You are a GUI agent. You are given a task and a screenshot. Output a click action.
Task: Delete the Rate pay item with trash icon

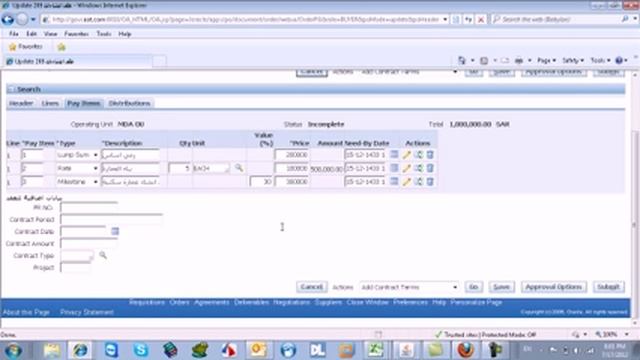point(430,168)
